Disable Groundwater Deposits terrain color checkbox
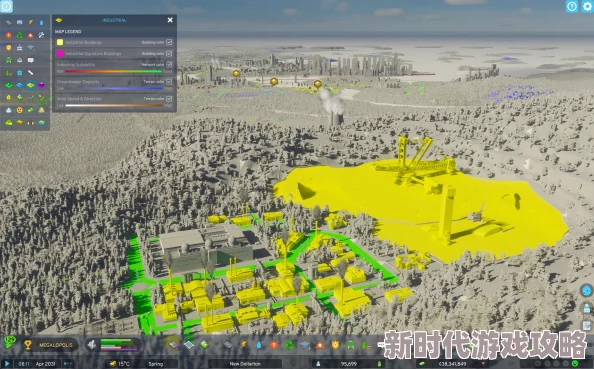 click(x=169, y=81)
